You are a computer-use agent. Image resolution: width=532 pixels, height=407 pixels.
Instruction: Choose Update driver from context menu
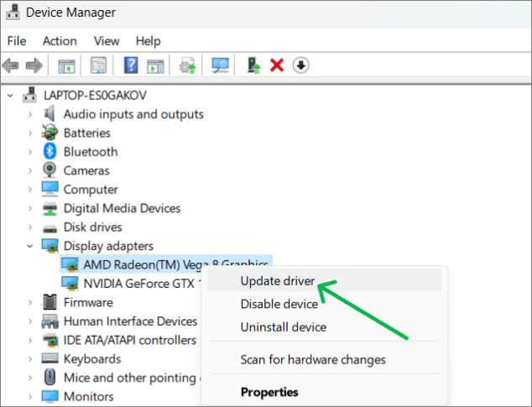coord(278,281)
